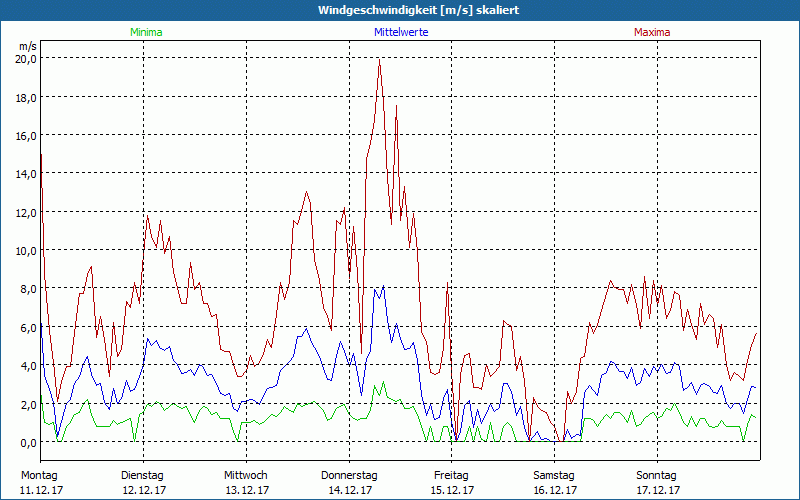The width and height of the screenshot is (800, 500).
Task: Click the 0,0 y-axis label
Action: point(26,442)
